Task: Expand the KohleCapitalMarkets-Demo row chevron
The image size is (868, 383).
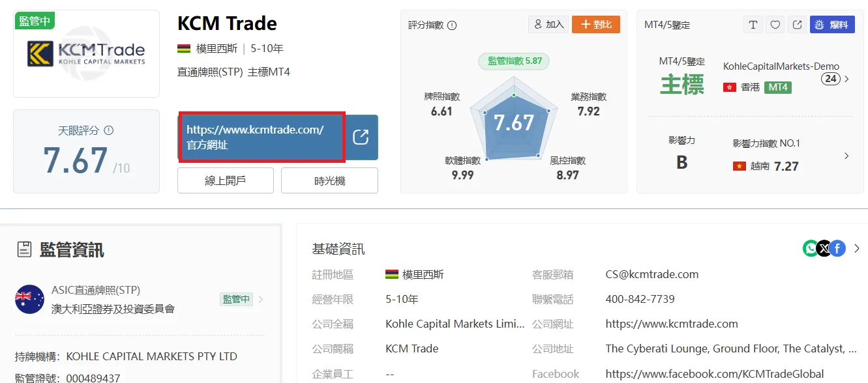Action: pos(846,79)
